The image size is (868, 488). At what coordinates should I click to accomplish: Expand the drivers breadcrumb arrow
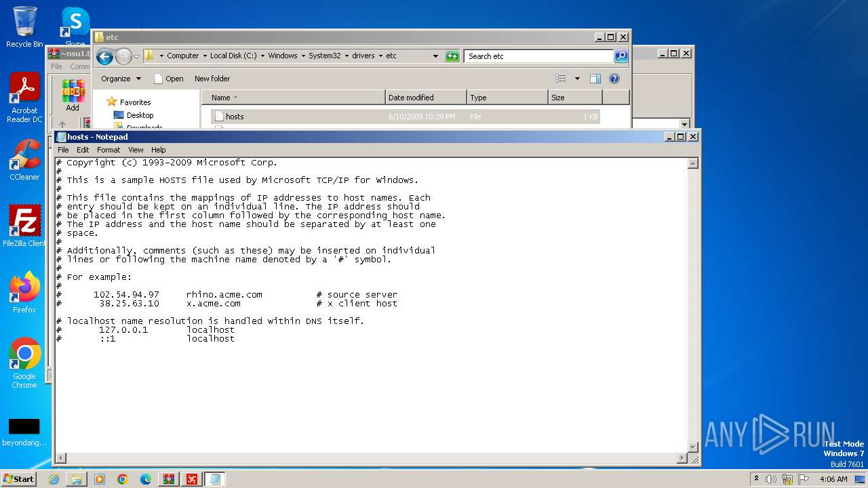point(380,56)
